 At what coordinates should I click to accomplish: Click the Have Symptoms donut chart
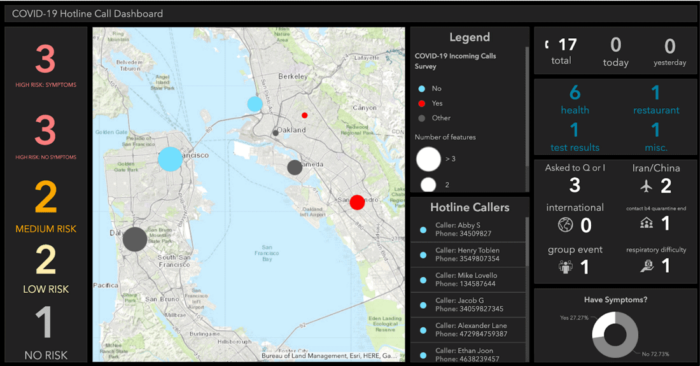tap(615, 334)
